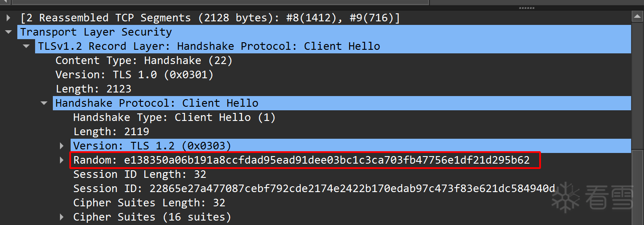Select the Version: TLS 1.0 (0x0301) row
This screenshot has height=225, width=644.
pos(134,75)
